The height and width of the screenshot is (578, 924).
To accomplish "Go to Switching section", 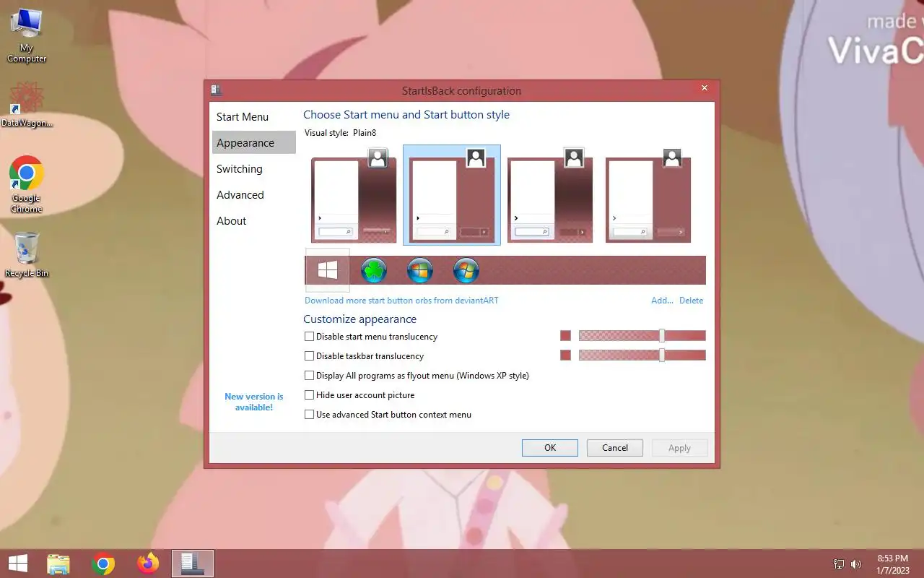I will click(254, 169).
